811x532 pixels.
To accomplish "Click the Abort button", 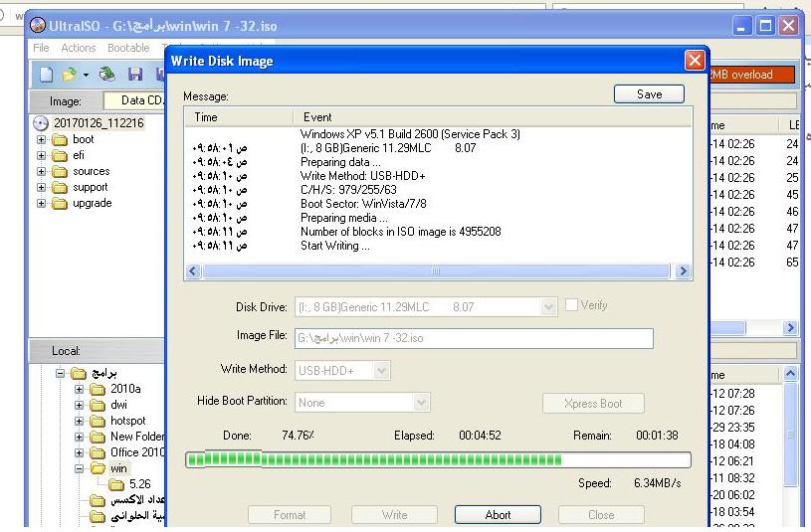I will (x=498, y=515).
